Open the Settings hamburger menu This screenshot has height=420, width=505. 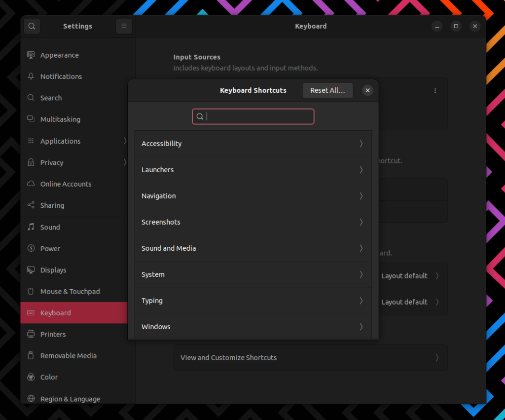(124, 26)
